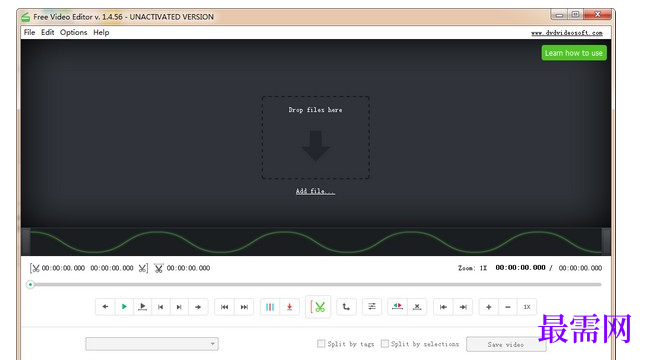650x360 pixels.
Task: Reset zoom with the 1X button
Action: (527, 307)
